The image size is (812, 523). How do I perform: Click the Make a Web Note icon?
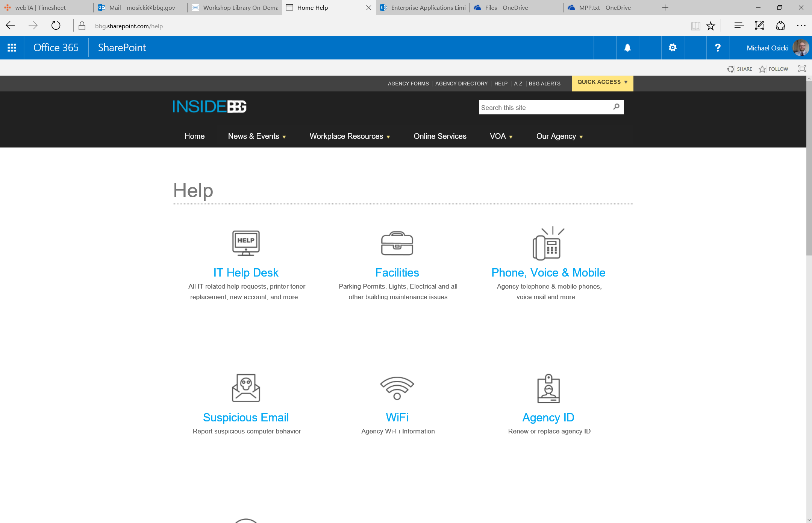[x=760, y=26]
